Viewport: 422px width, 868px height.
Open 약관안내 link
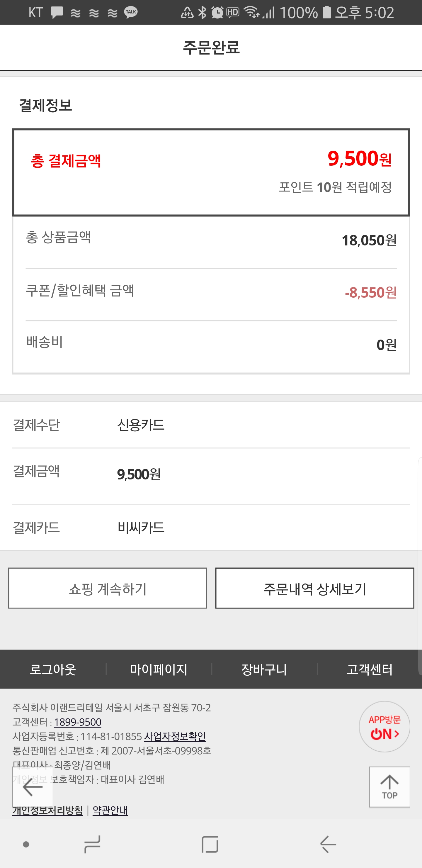click(x=110, y=811)
